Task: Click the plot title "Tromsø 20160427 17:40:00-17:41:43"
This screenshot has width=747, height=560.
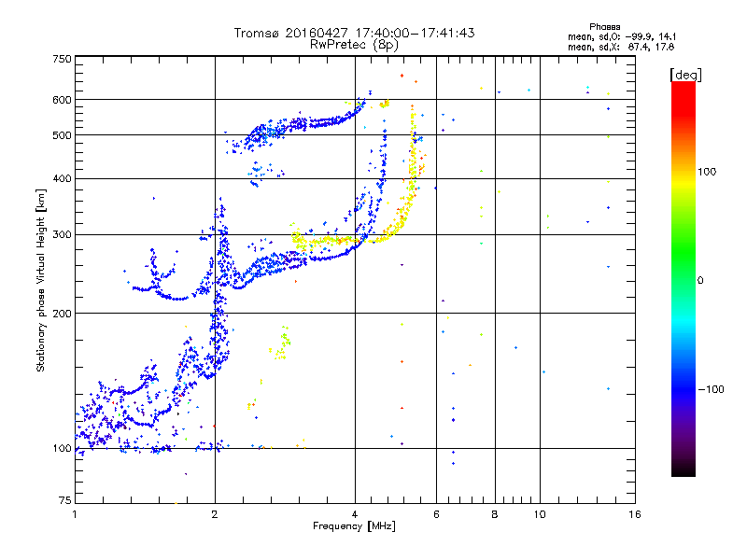Action: [354, 33]
